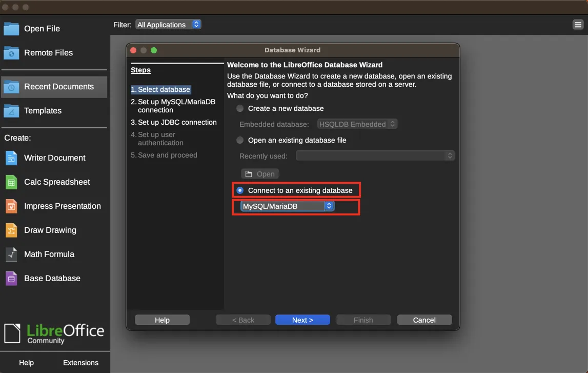This screenshot has width=588, height=373.
Task: Click the Filter label
Action: point(122,25)
